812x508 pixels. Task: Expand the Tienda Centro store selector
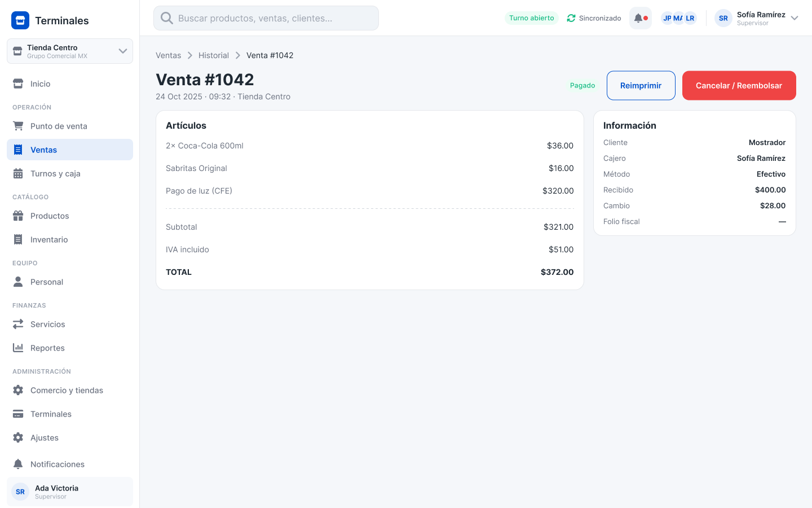click(x=70, y=51)
